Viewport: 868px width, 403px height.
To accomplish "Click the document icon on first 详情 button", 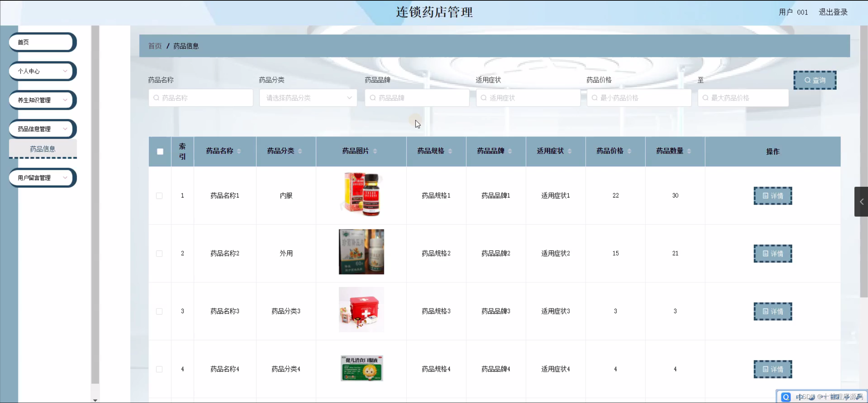I will pos(766,196).
